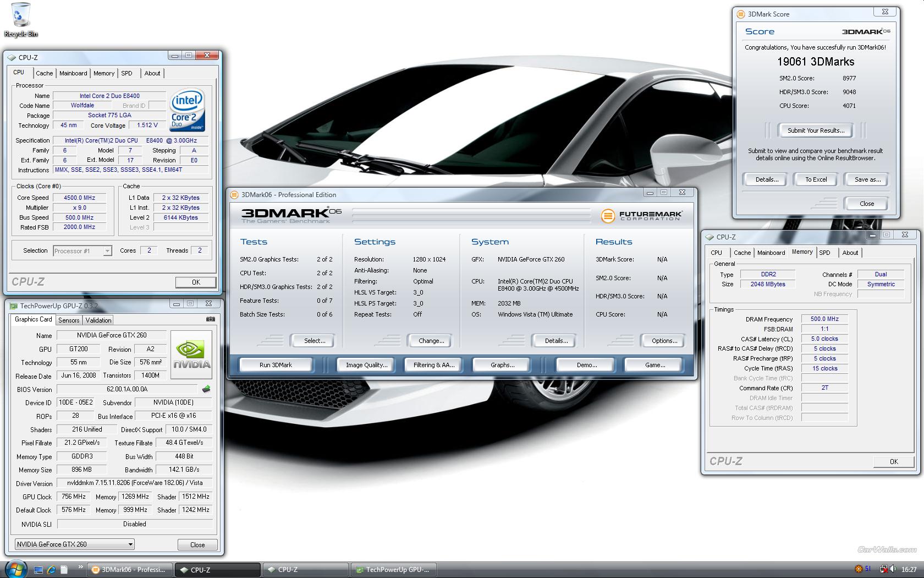Open Filtering & AA settings

434,365
